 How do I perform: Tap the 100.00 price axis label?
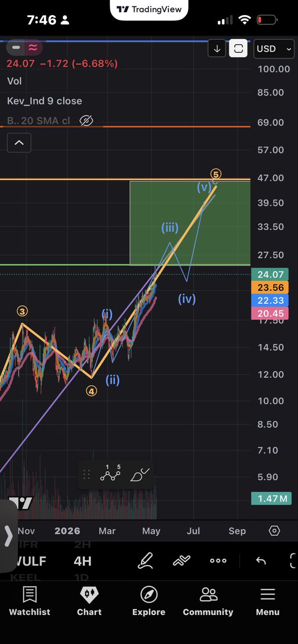point(273,69)
